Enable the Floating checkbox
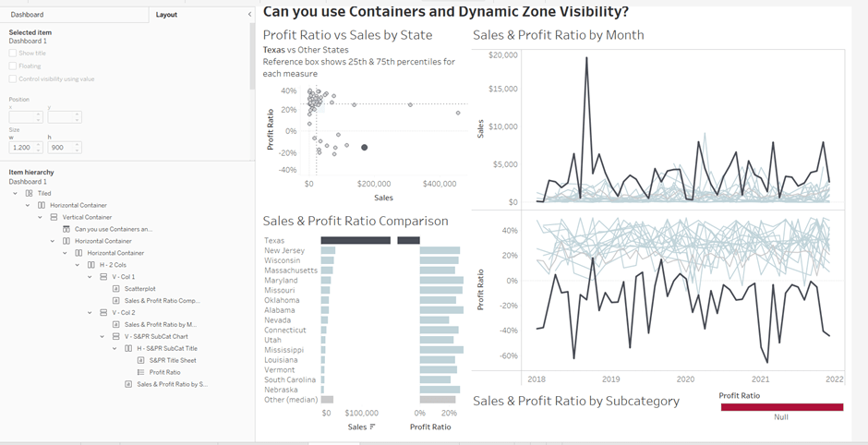 pyautogui.click(x=12, y=66)
